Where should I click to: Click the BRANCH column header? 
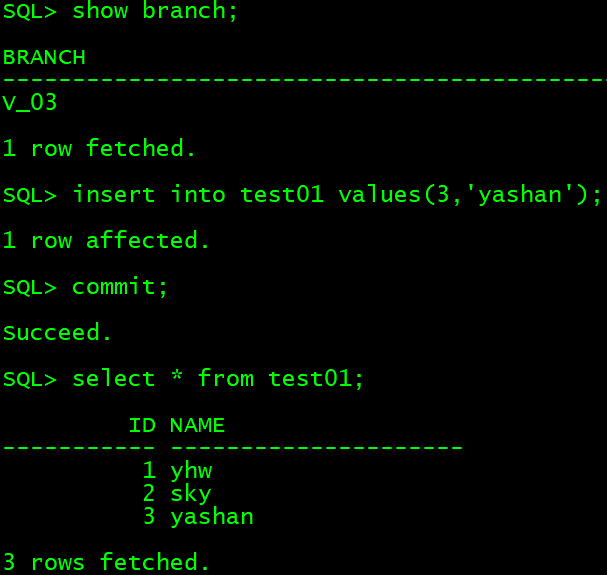click(x=44, y=57)
